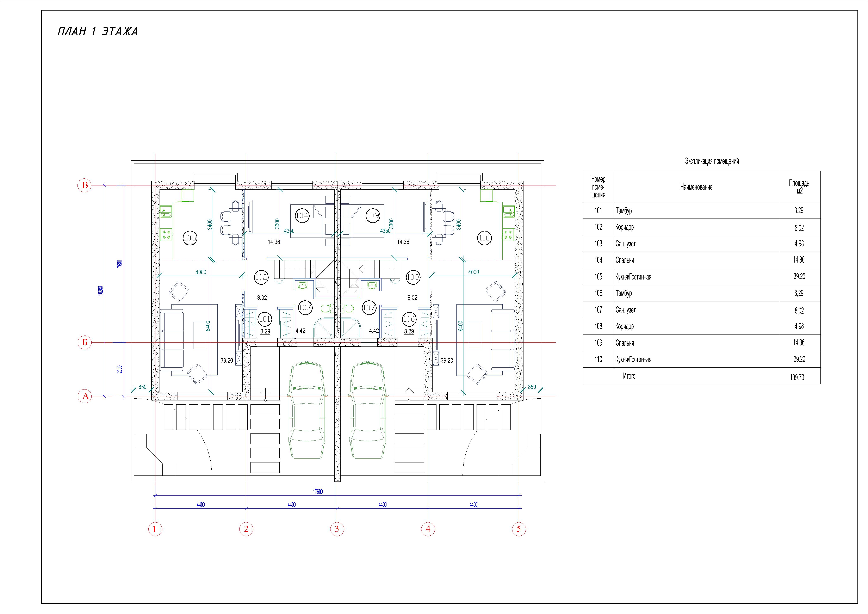Select the 17600 overall dimension label

[x=318, y=492]
